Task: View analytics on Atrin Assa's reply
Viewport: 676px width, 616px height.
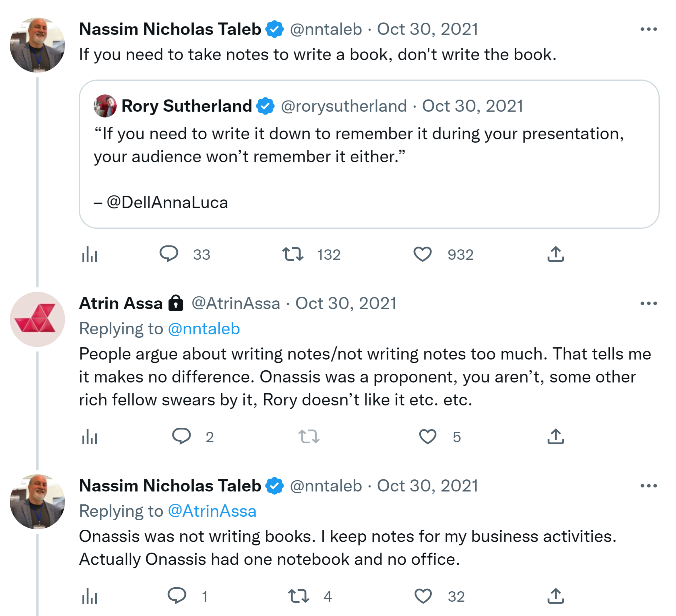Action: (90, 437)
